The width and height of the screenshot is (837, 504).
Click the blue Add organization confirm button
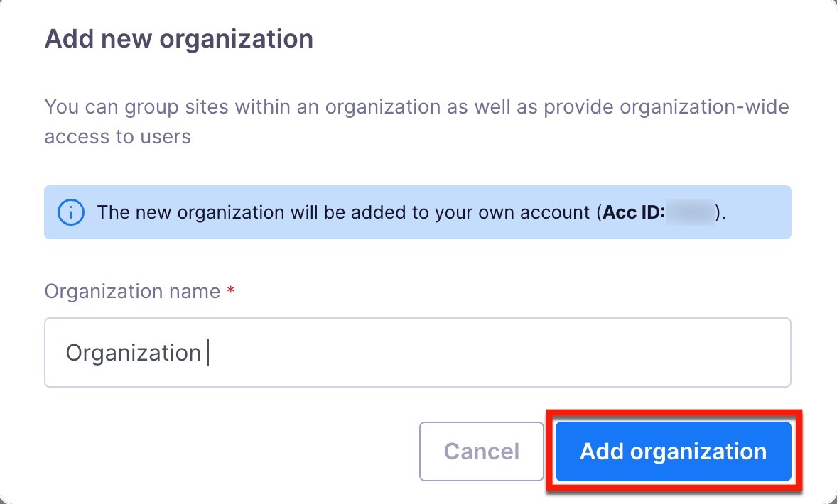(x=673, y=451)
